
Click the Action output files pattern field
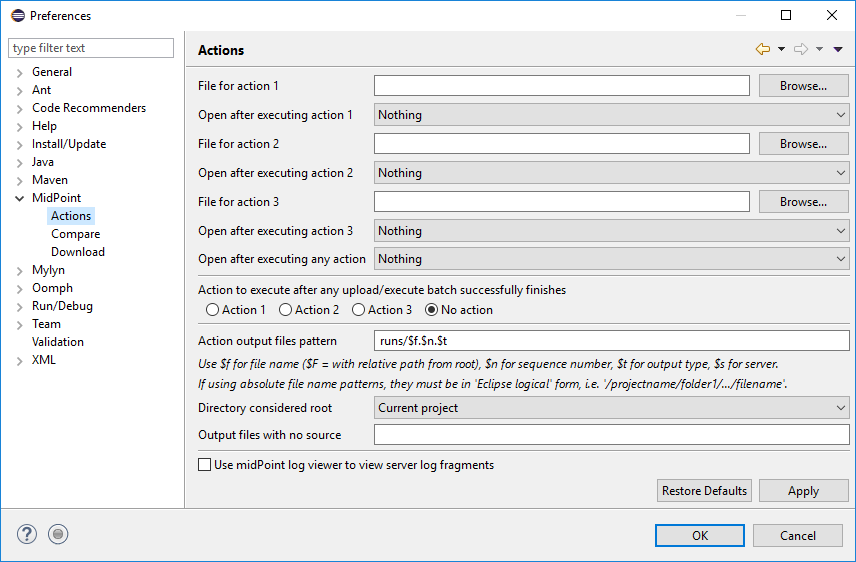(611, 341)
